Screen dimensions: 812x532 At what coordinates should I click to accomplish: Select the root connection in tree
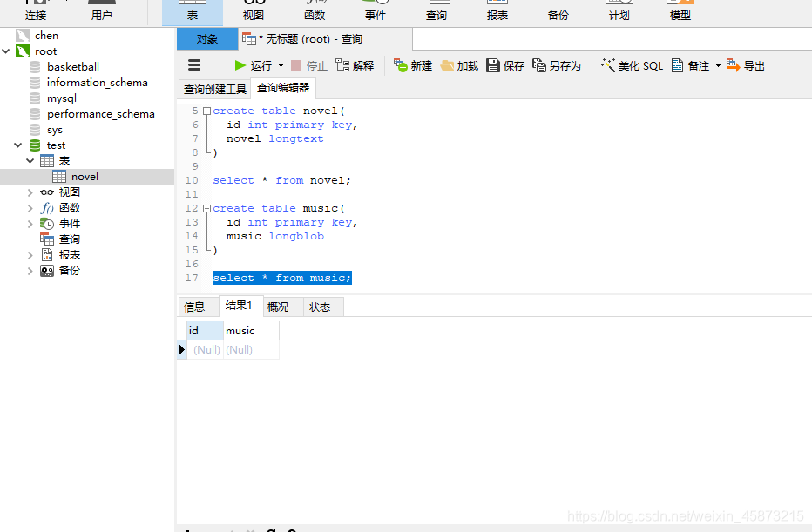point(45,51)
